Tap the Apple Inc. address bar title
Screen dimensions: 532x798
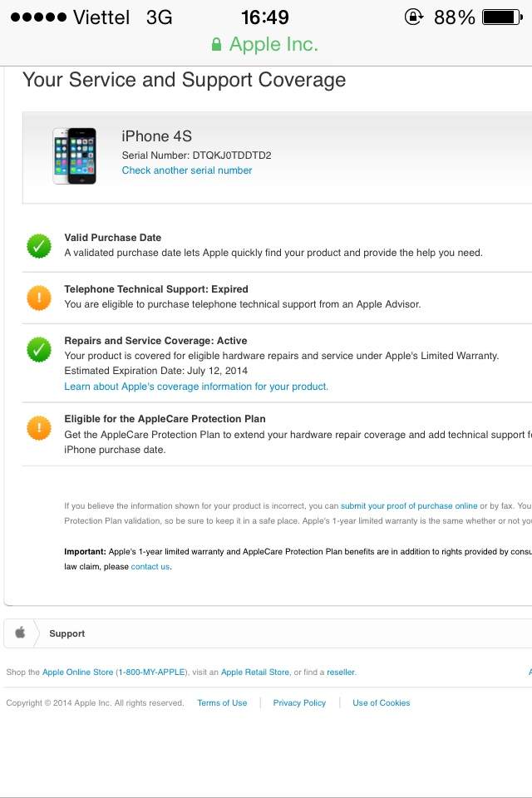[273, 44]
